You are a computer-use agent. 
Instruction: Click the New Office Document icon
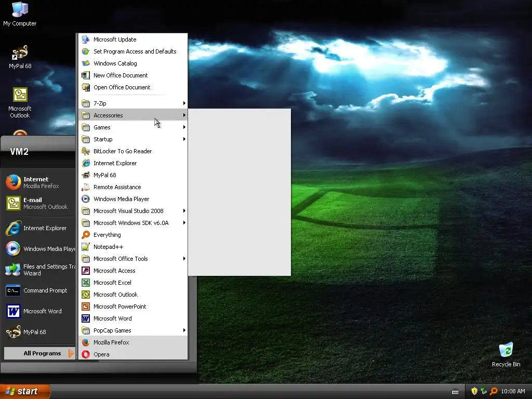(x=86, y=75)
